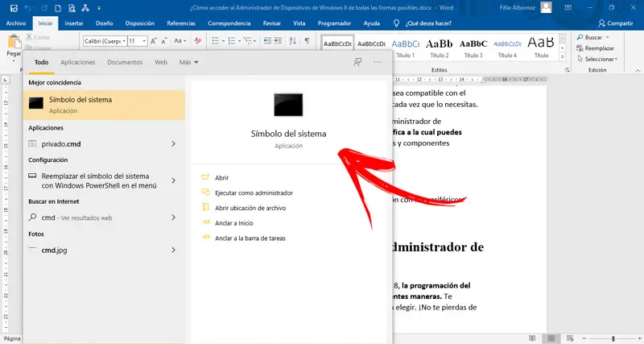Click the Paste clipboard icon

click(14, 43)
